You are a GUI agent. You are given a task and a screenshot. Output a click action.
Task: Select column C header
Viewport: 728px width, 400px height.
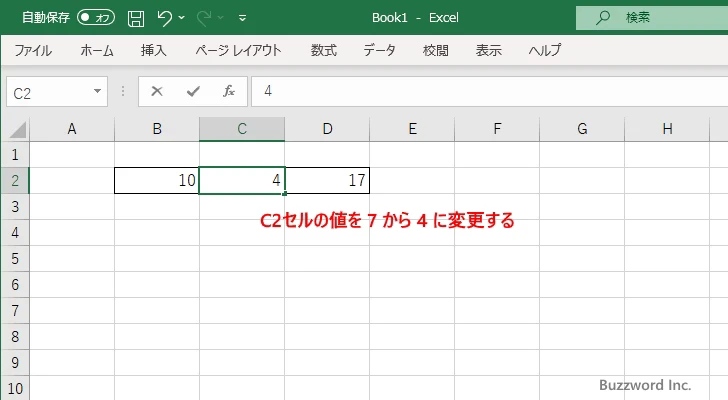[242, 129]
